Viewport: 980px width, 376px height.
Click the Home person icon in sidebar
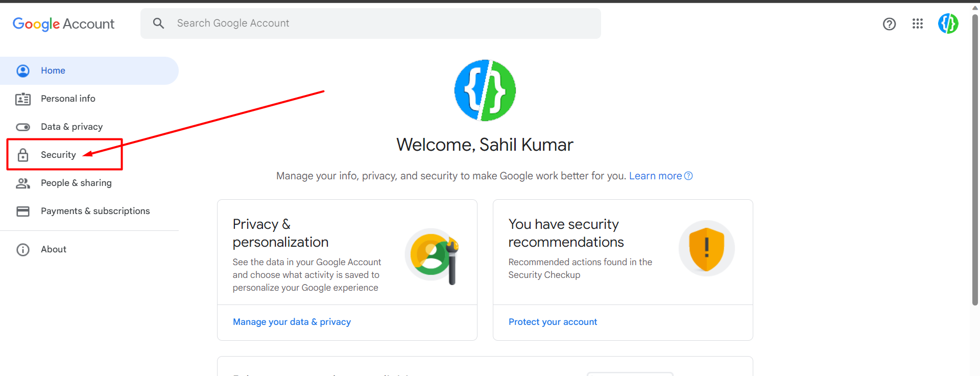coord(22,70)
